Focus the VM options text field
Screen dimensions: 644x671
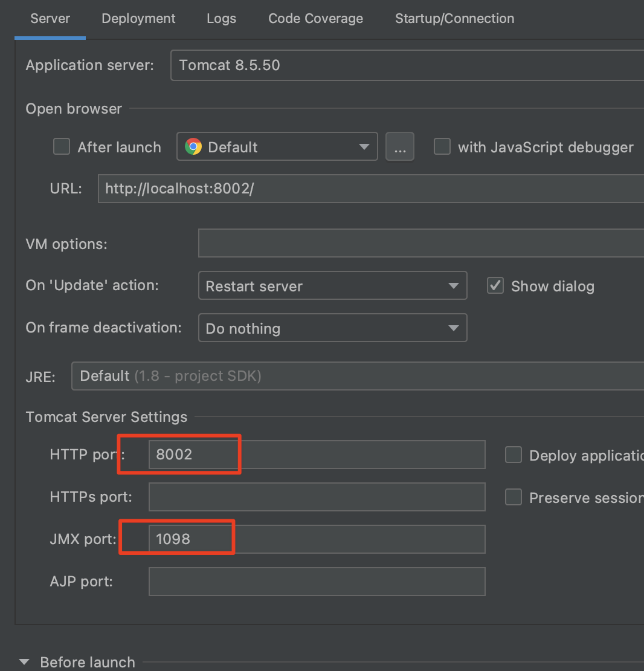tap(420, 244)
